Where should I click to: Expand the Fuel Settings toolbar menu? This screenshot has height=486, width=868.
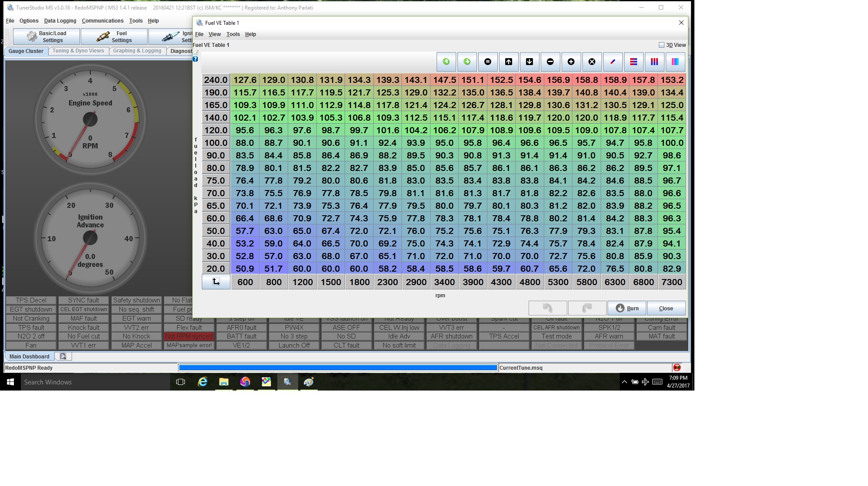coord(114,37)
